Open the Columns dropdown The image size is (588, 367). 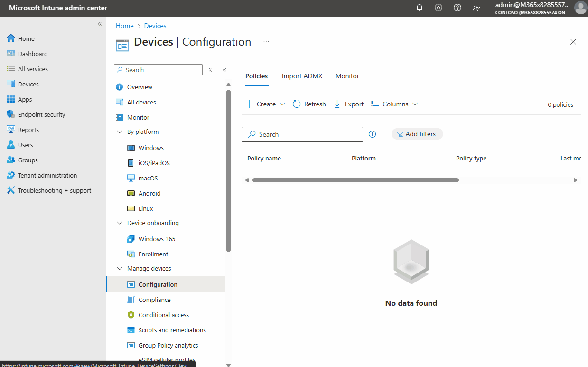394,104
